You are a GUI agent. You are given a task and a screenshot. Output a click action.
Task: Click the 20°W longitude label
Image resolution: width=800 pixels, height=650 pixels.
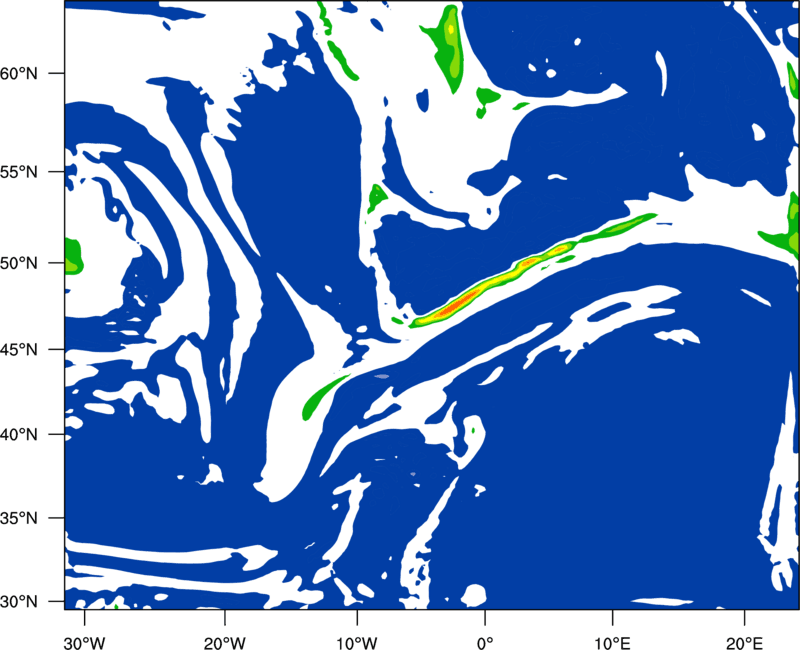(x=224, y=643)
